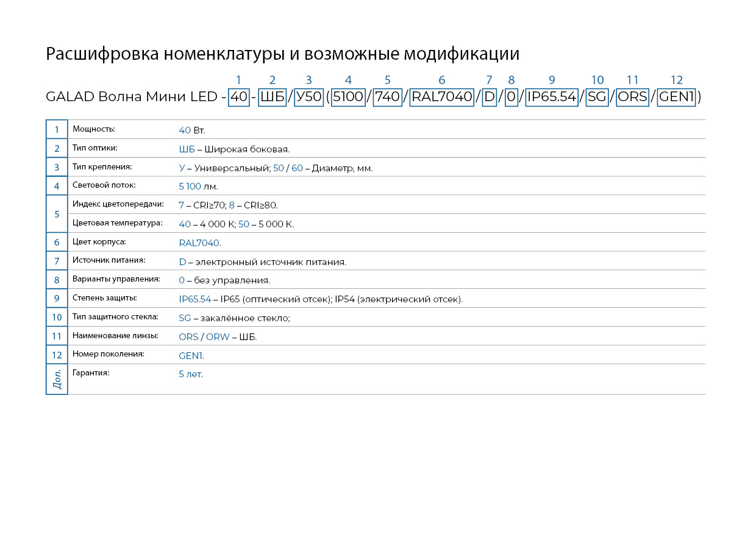Click the blue "ORW" lens name in the table

click(x=218, y=337)
